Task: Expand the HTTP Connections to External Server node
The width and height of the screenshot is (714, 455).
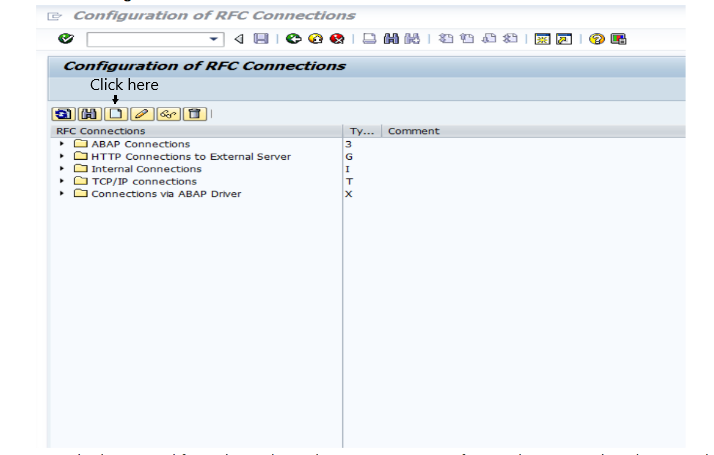Action: [62, 156]
